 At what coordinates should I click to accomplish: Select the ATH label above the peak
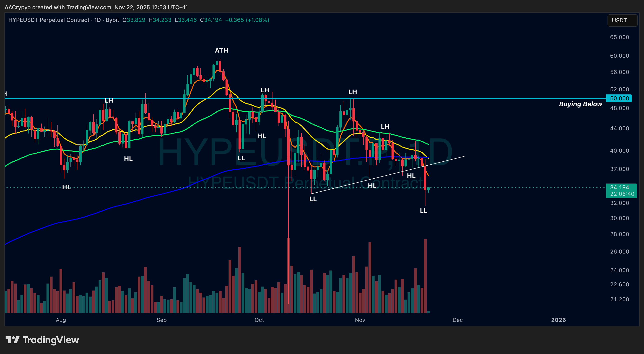click(222, 50)
